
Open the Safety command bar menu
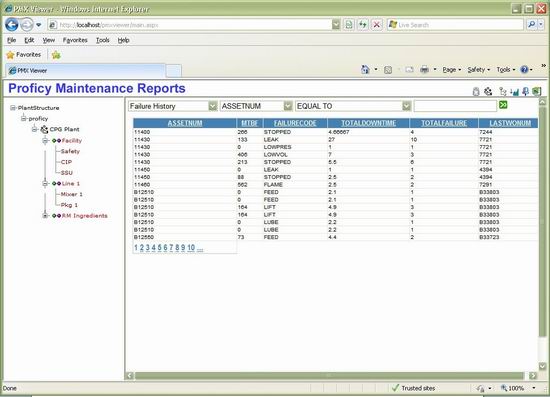tap(478, 70)
